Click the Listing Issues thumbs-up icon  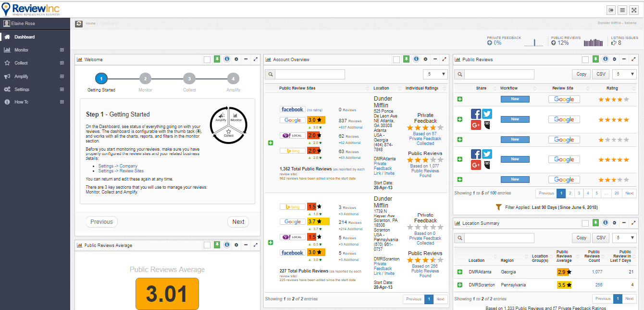(x=613, y=43)
